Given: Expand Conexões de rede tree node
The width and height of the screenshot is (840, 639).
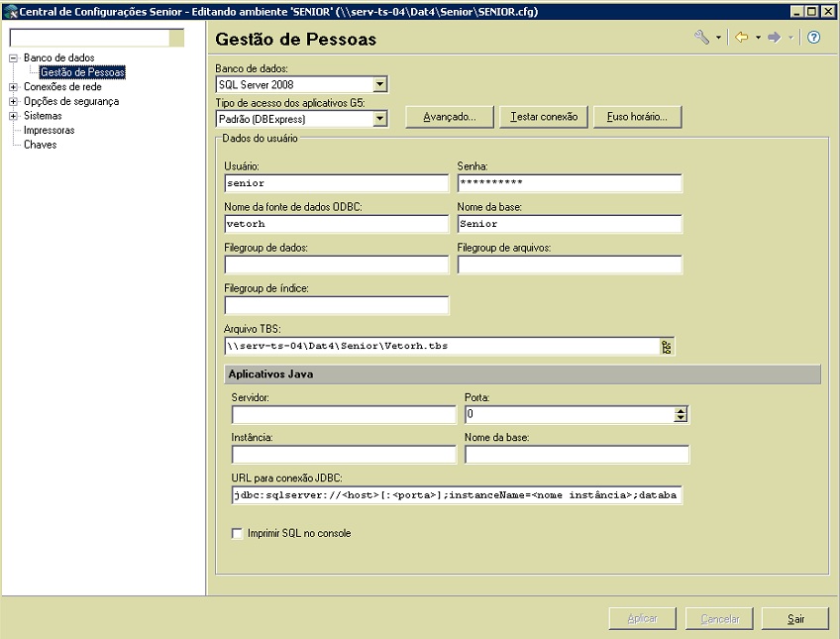Looking at the screenshot, I should (14, 87).
